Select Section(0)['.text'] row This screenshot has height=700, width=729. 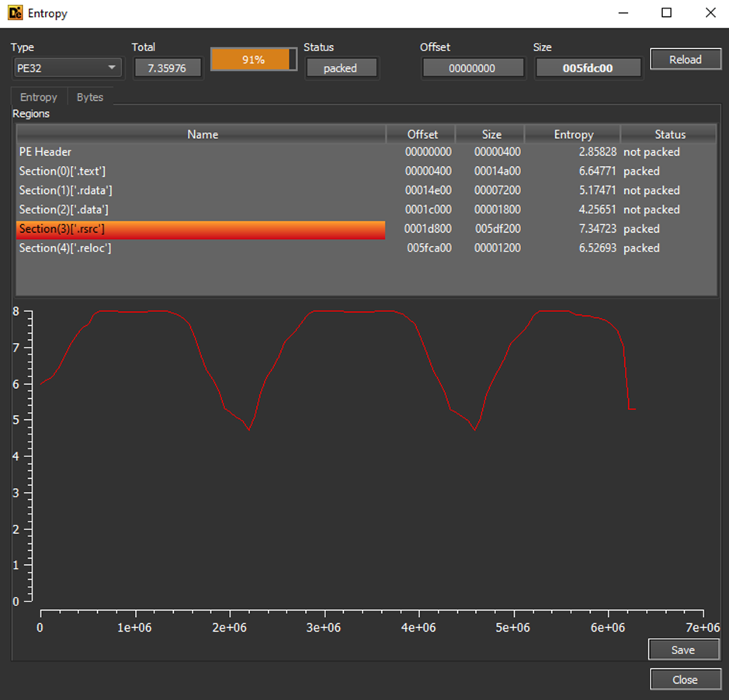(366, 171)
